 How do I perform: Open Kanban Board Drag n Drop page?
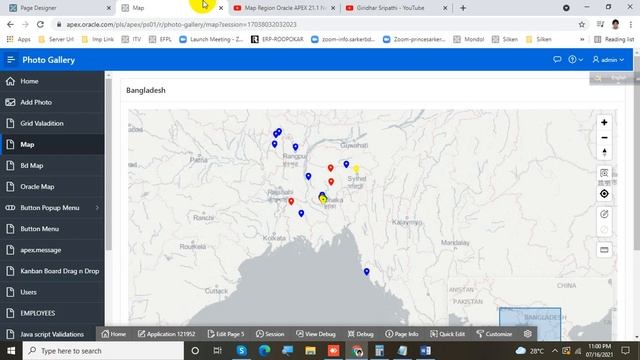coord(52,271)
